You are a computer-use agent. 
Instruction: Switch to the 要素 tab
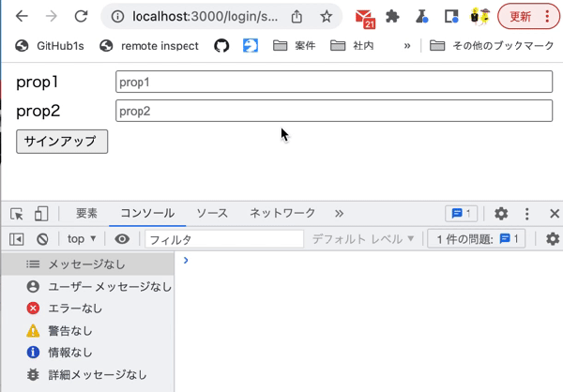(x=86, y=213)
